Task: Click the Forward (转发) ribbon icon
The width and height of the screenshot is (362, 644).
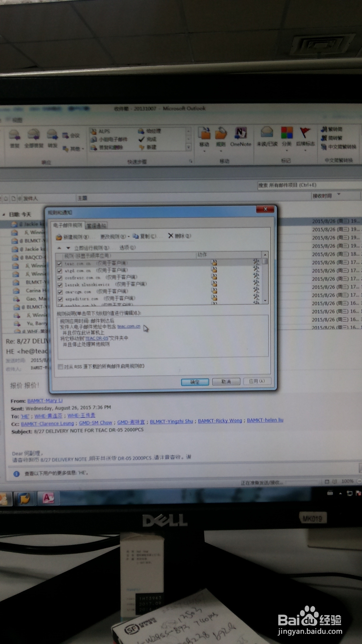Action: [52, 139]
